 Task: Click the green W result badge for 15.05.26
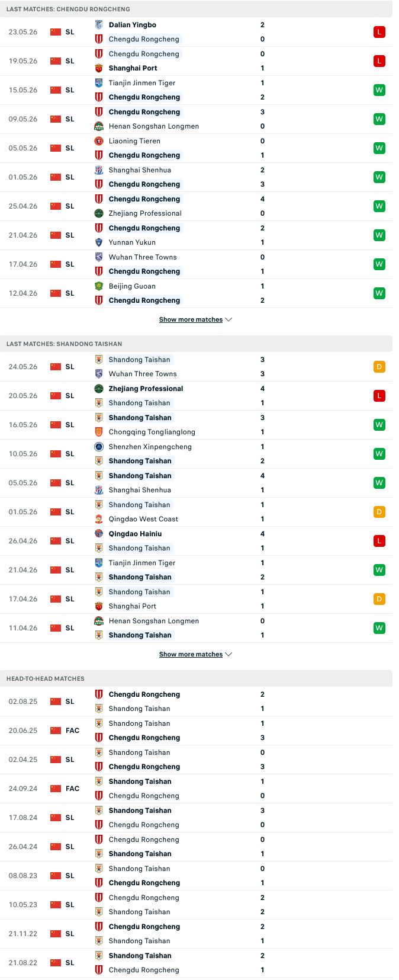(x=379, y=90)
